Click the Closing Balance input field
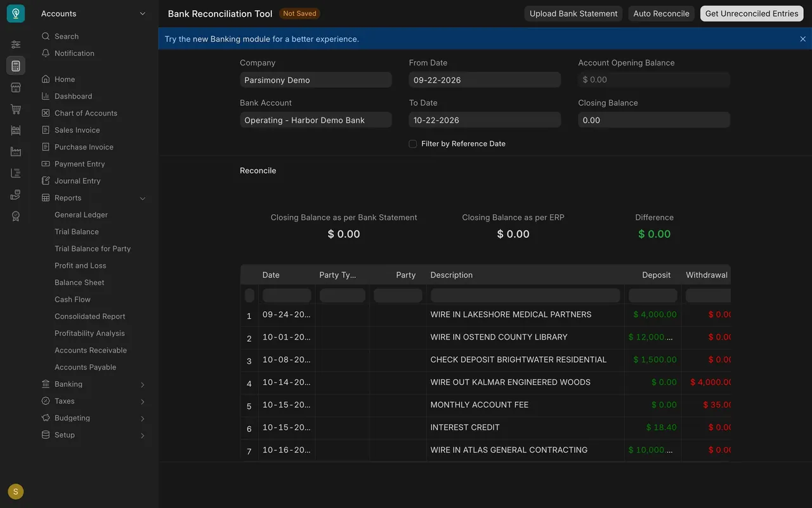 654,120
